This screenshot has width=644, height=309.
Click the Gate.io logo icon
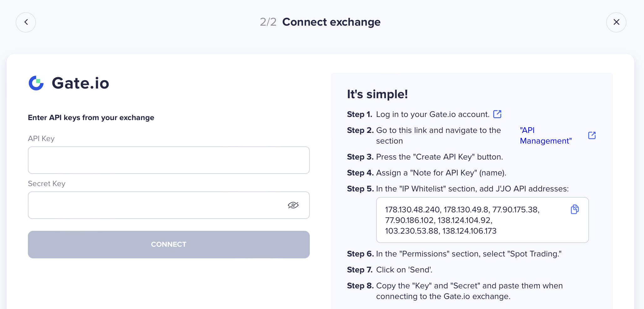click(x=36, y=83)
